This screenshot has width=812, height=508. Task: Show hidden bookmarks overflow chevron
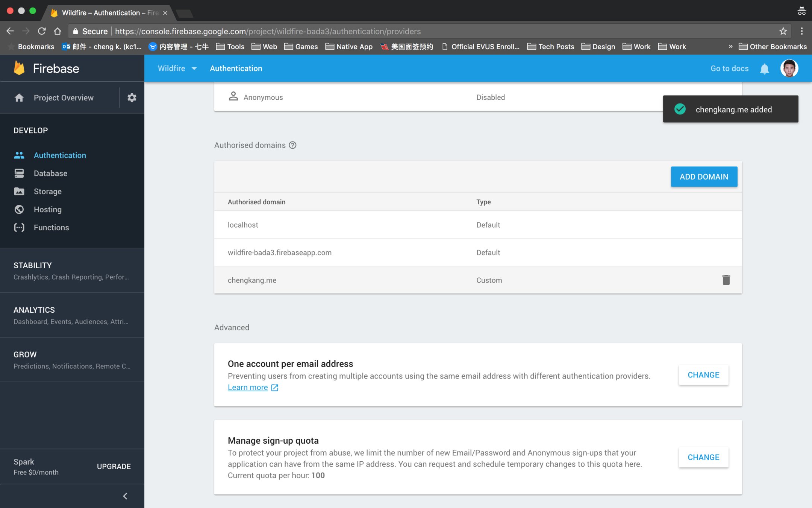pos(730,47)
